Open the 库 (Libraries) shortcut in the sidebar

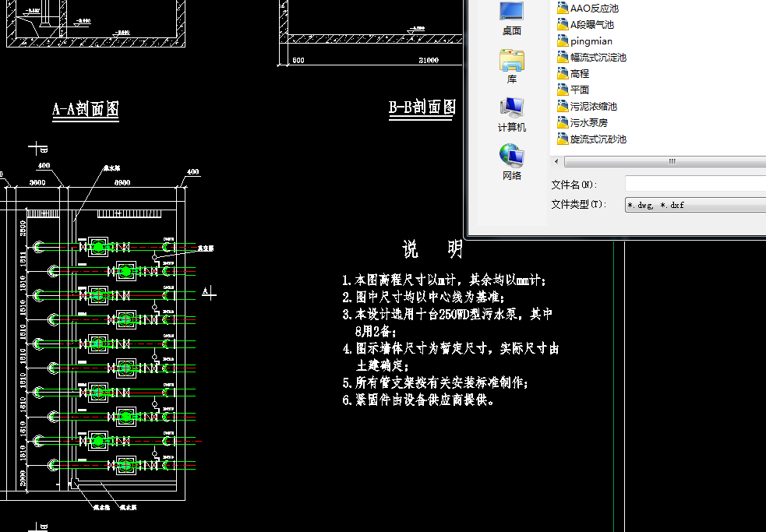tap(511, 66)
